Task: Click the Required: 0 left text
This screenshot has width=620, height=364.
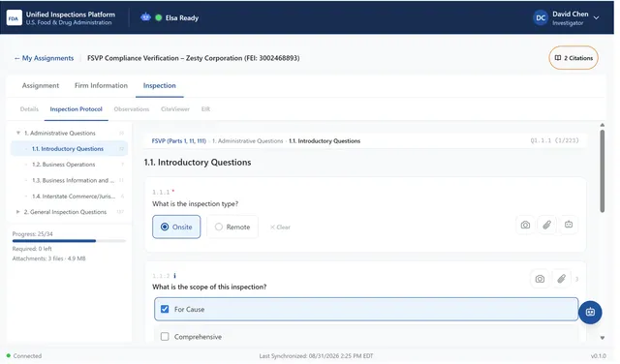Action: point(32,249)
